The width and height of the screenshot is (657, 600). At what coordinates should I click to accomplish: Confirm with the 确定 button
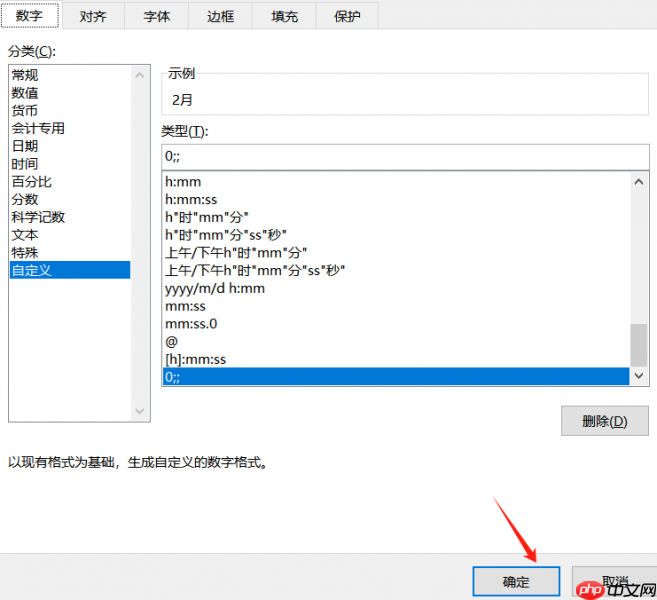516,582
